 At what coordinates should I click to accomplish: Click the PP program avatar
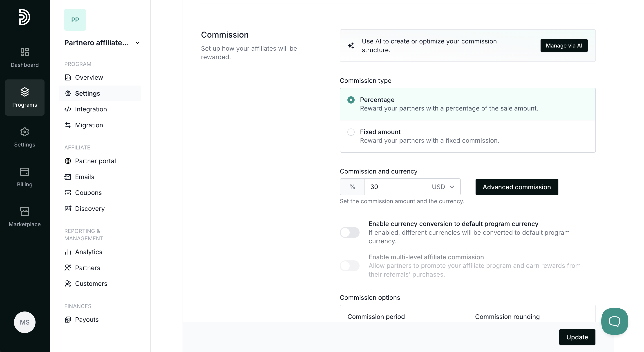pyautogui.click(x=75, y=20)
